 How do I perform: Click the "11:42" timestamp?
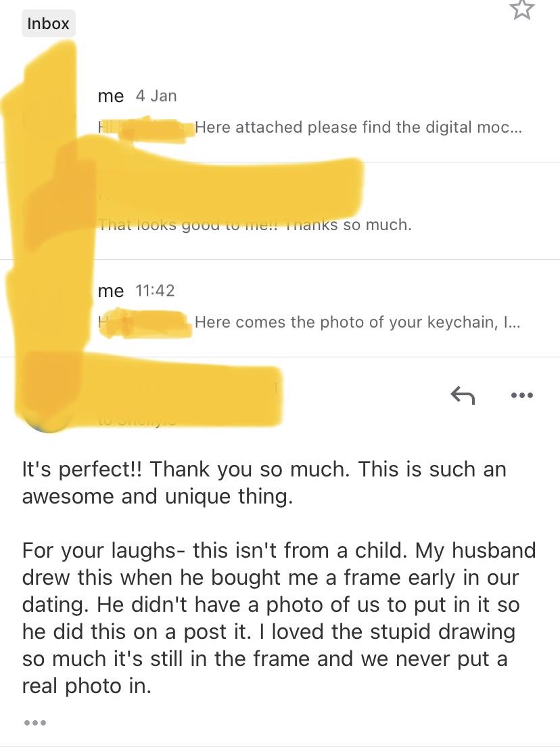155,291
